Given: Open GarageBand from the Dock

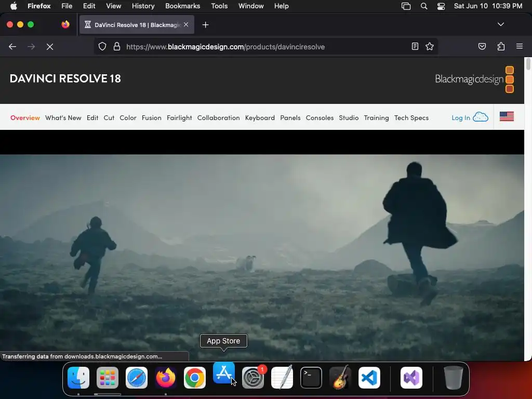Looking at the screenshot, I should pyautogui.click(x=340, y=378).
